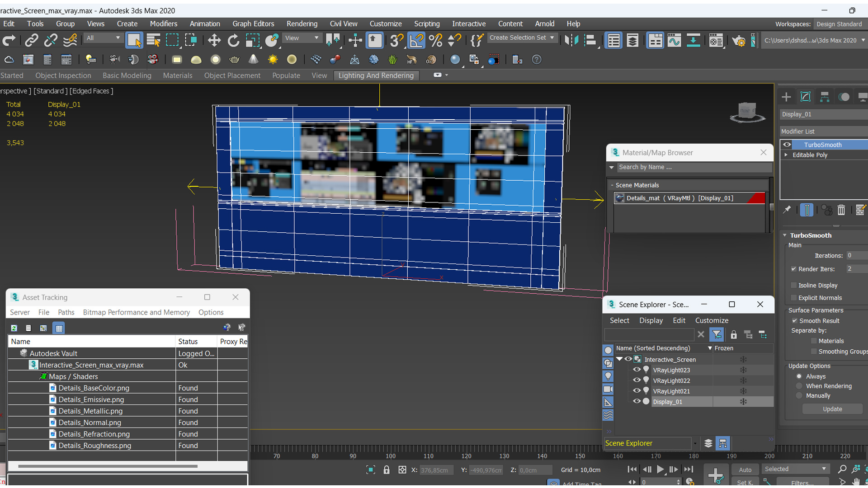Open the Rendering menu
The height and width of the screenshot is (488, 868).
click(302, 23)
